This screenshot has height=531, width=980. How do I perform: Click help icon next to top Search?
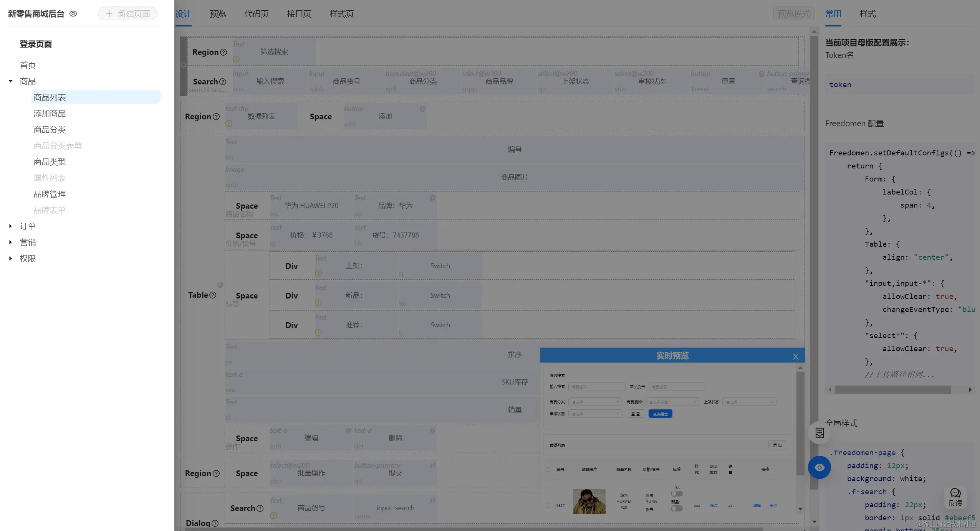[223, 82]
